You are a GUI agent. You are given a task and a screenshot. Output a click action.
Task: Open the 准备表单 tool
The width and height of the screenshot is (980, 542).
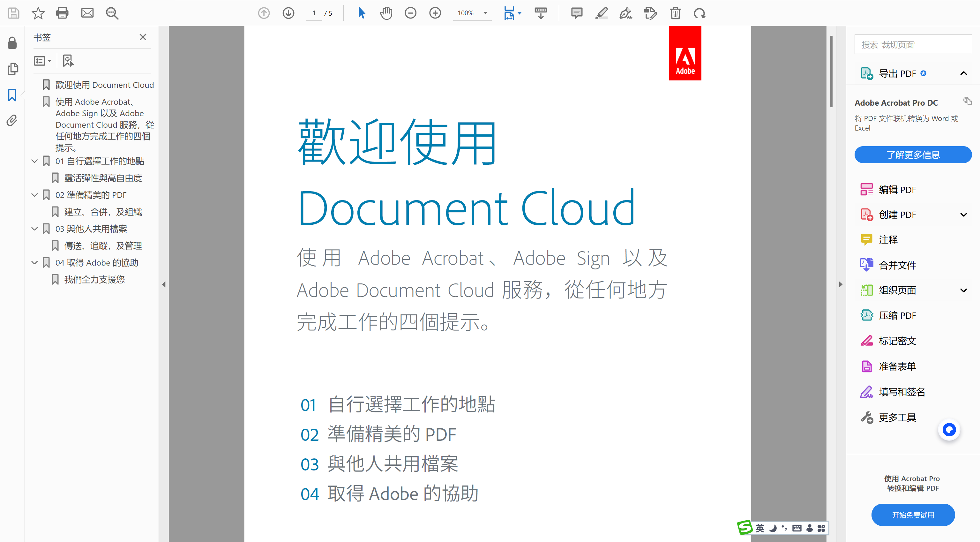tap(898, 366)
